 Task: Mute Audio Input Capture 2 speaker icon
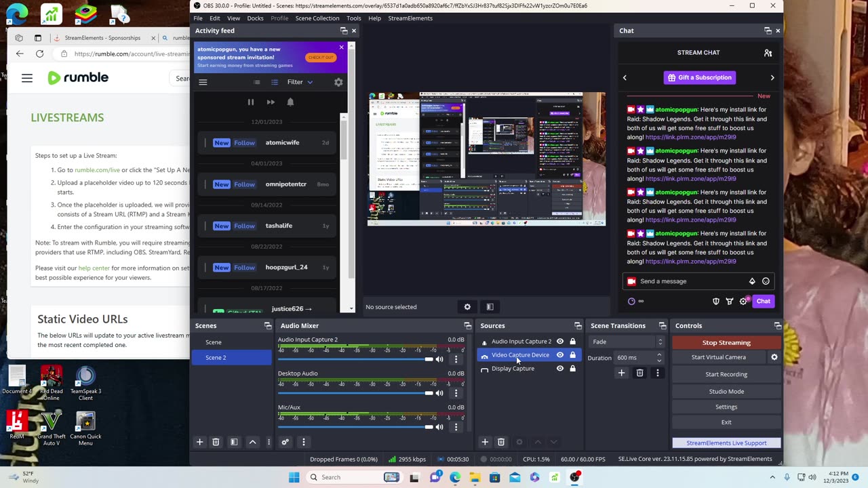(x=439, y=359)
